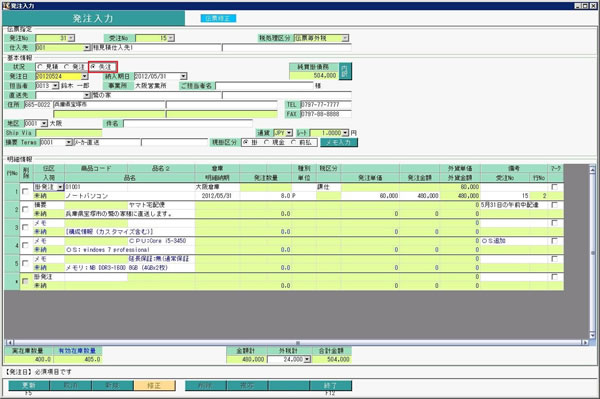The width and height of the screenshot is (600, 399).
Task: Click the TEL field showing 0797-77-7777
Action: [326, 104]
